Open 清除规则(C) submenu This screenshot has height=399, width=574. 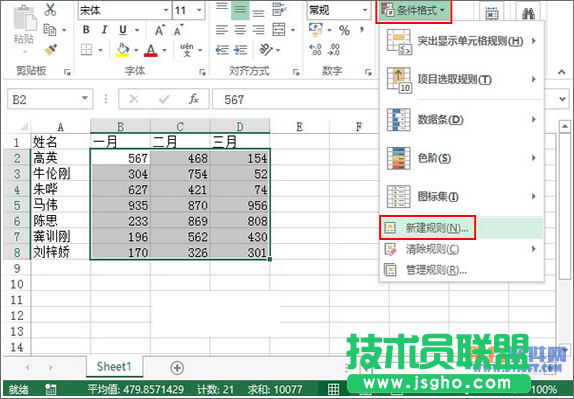(x=462, y=249)
